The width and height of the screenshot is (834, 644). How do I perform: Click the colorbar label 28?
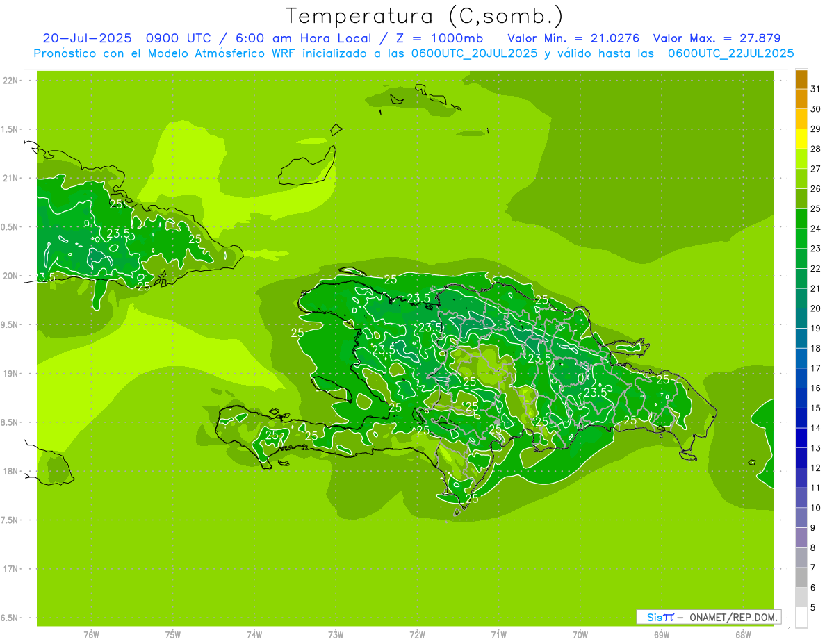(x=816, y=149)
